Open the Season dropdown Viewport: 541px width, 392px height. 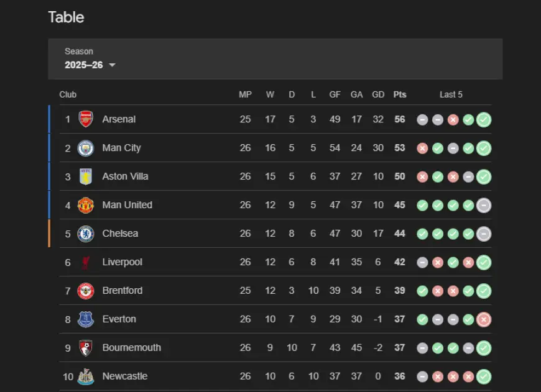click(90, 64)
